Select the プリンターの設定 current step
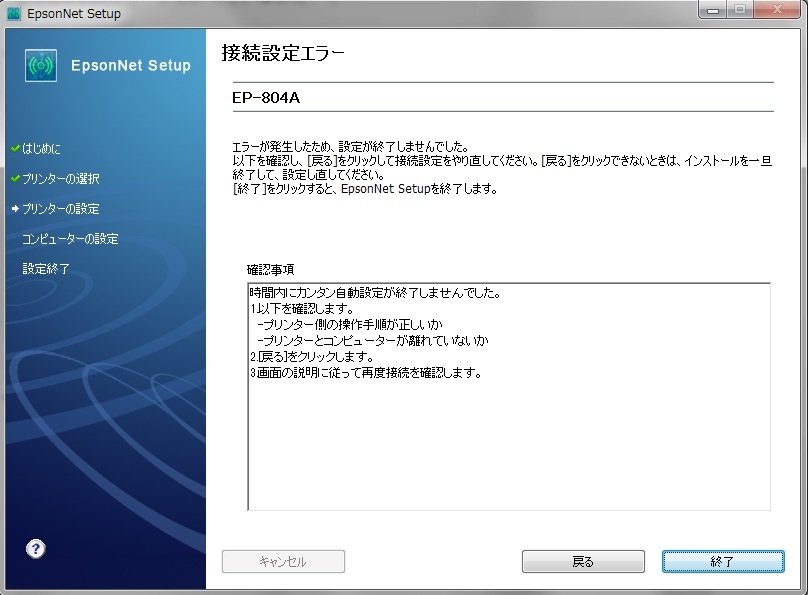Screen dimensions: 808x595 61,209
